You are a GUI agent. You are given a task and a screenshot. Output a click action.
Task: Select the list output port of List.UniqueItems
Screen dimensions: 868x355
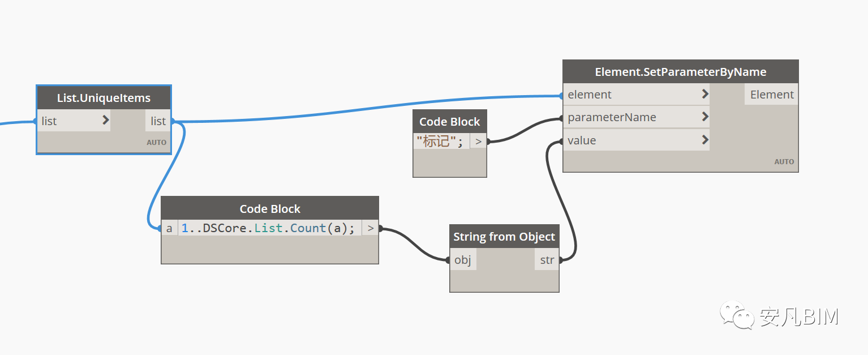pyautogui.click(x=158, y=121)
